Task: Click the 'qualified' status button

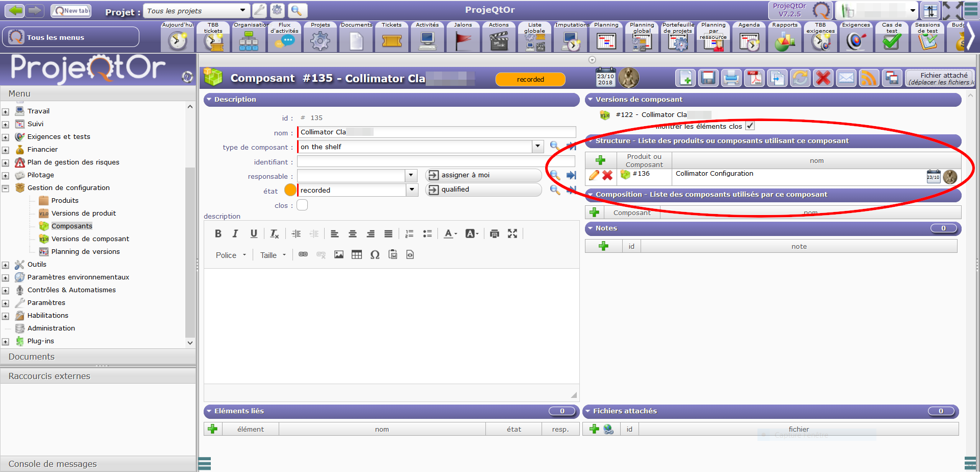Action: pos(482,190)
